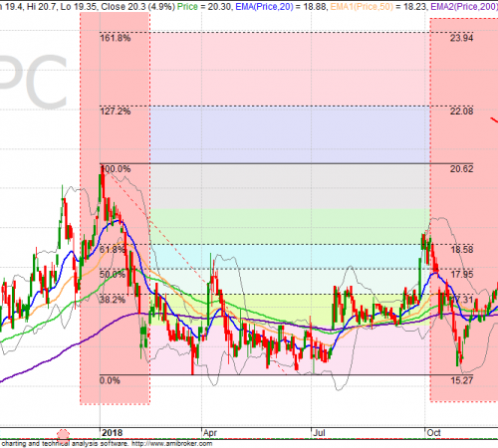Click the 17.31 price level value

462,300
